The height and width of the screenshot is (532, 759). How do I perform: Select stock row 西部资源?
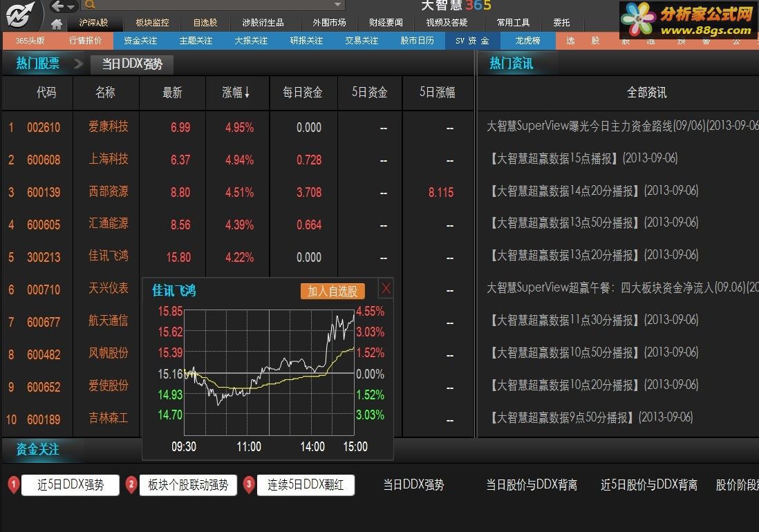(237, 192)
